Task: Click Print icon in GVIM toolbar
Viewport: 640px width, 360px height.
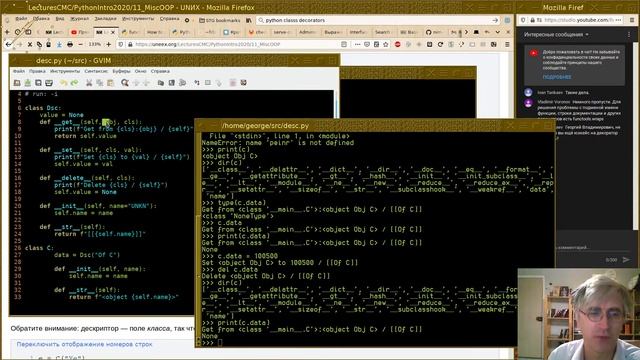Action: [x=49, y=83]
